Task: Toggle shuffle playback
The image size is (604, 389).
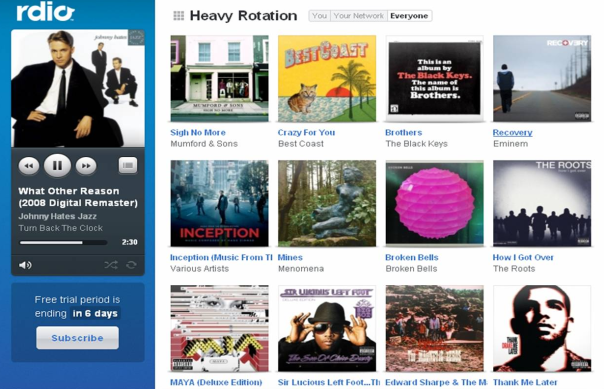Action: click(111, 265)
